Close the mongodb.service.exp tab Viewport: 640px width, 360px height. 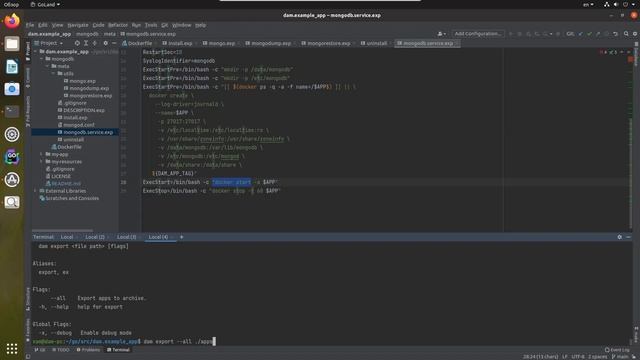pyautogui.click(x=457, y=43)
